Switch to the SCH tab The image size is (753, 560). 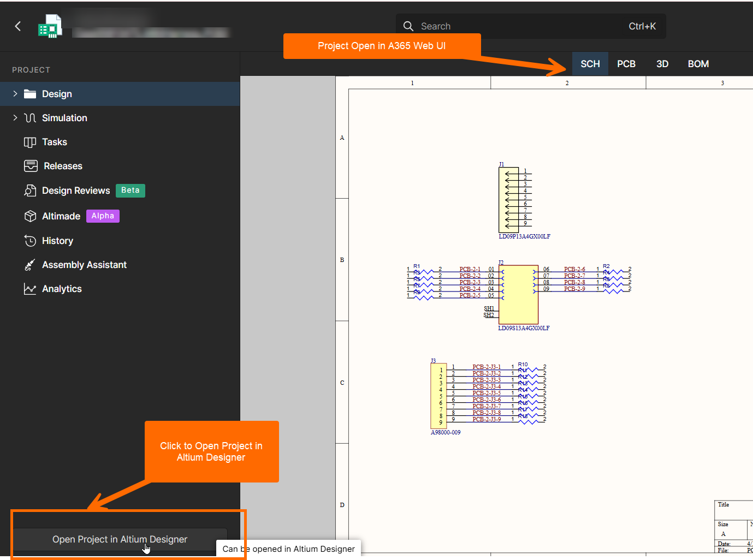(x=590, y=64)
